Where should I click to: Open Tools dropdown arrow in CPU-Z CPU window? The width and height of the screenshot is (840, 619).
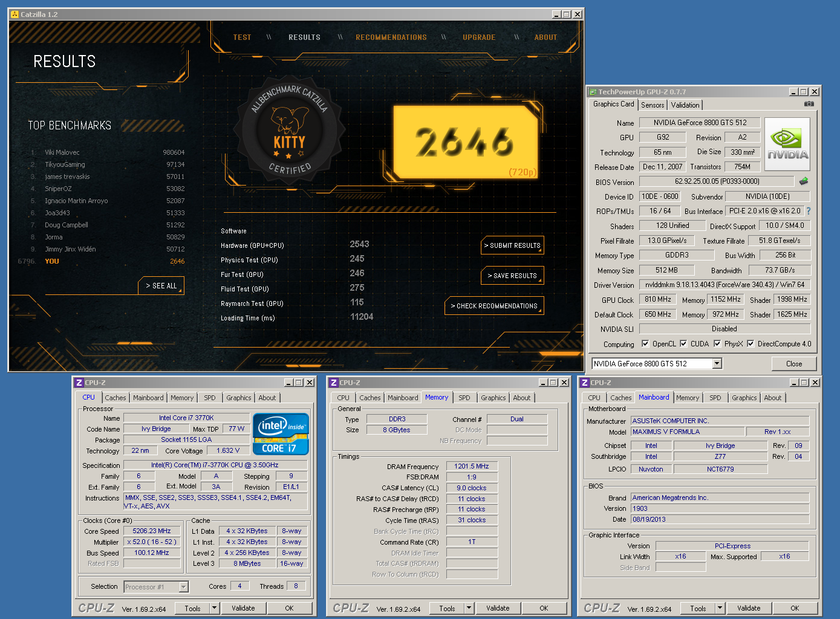click(214, 608)
